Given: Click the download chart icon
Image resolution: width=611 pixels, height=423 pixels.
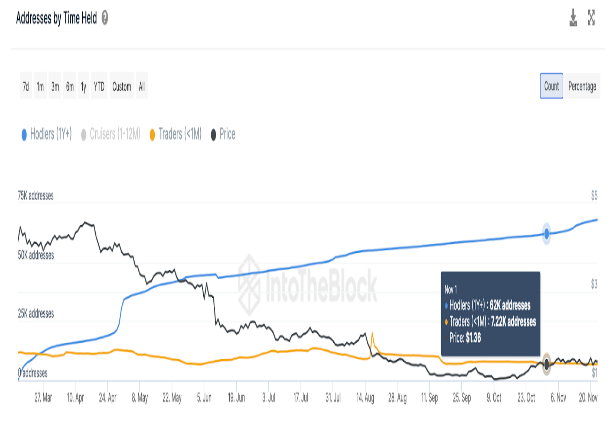Looking at the screenshot, I should pos(572,18).
